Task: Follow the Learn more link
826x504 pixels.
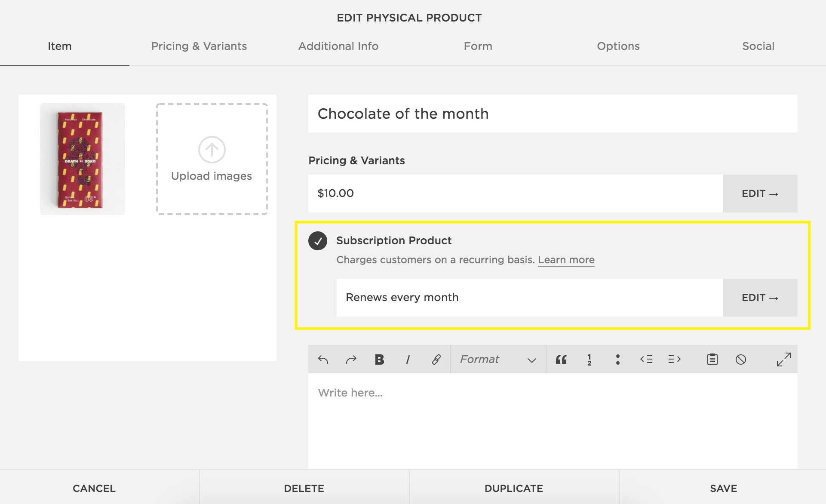Action: click(566, 260)
